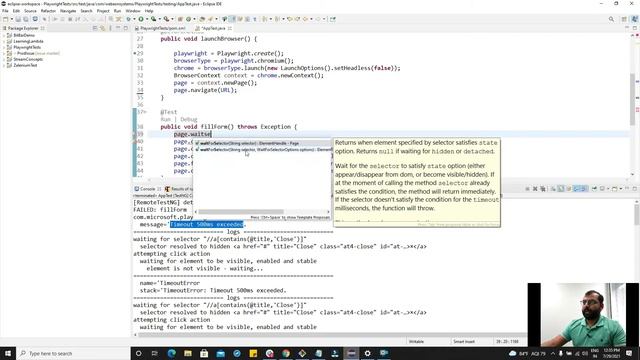Open the Refactor menu

point(48,11)
